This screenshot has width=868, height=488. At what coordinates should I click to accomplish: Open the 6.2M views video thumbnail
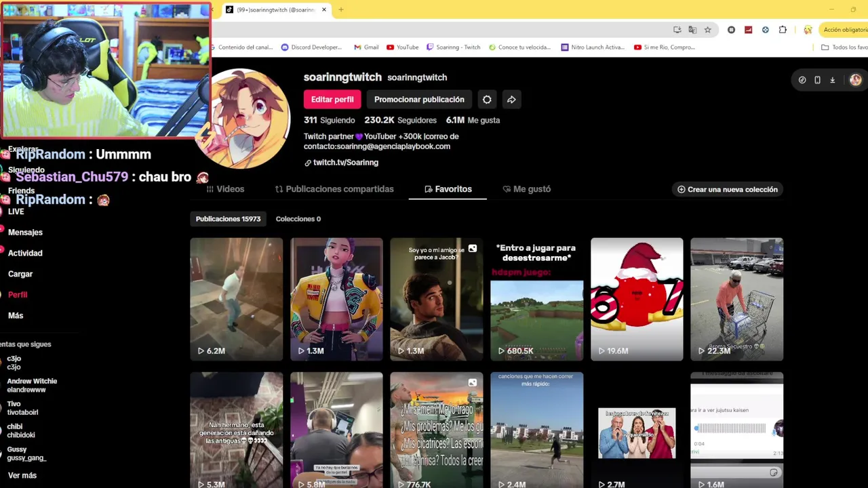[236, 299]
